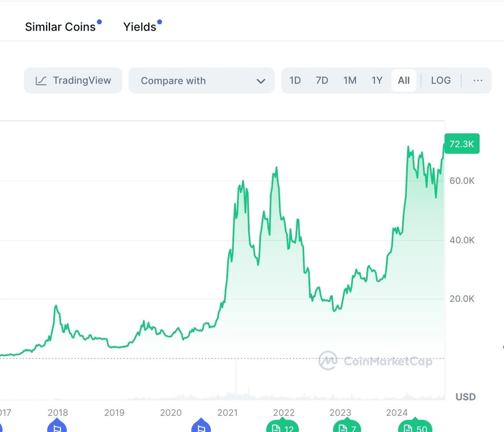This screenshot has height=432, width=504.
Task: Click the 60.0K axis label
Action: 462,181
